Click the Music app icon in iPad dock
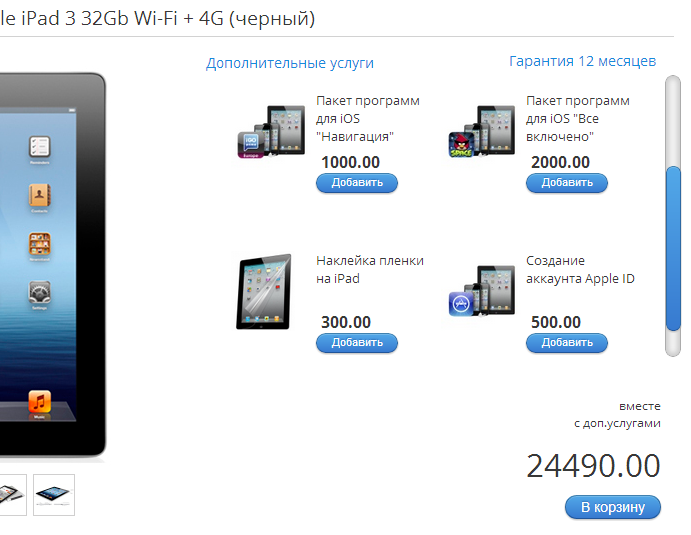This screenshot has width=691, height=535. click(40, 401)
